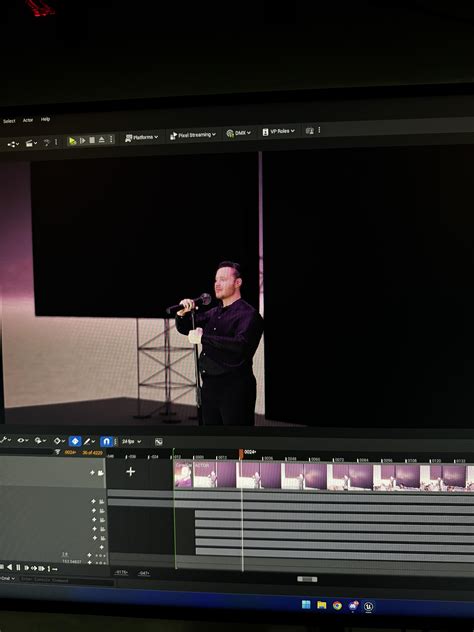Click the green playback start marker
474x632 pixels.
pos(174,453)
